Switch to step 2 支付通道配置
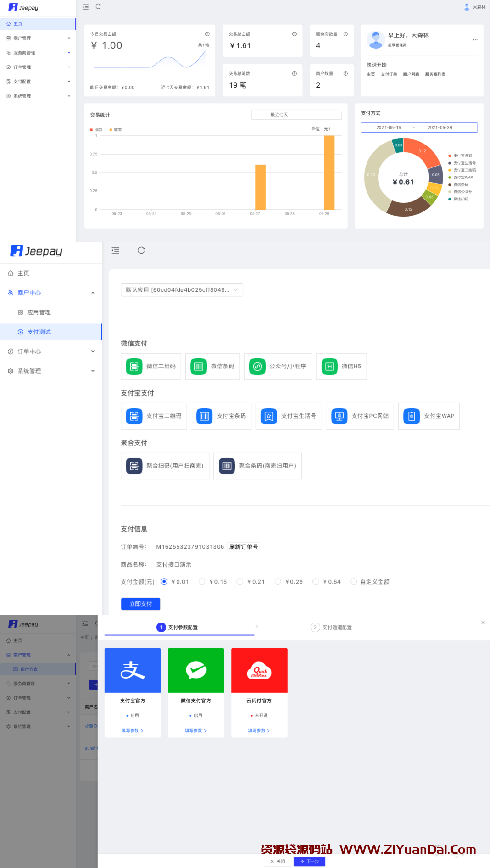The image size is (490, 868). tap(331, 627)
